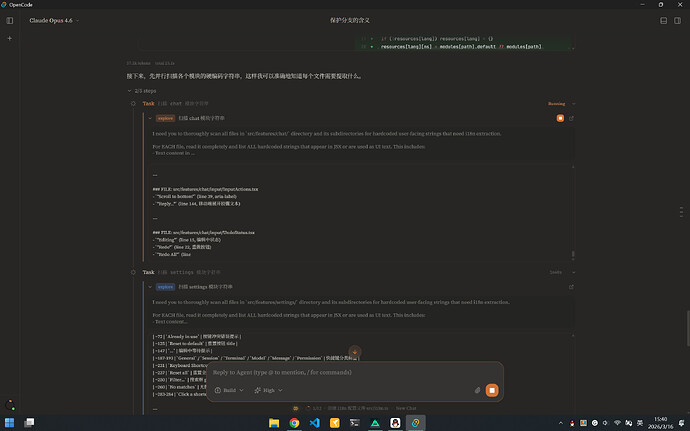Click the chat subtask output scrollbar
The width and height of the screenshot is (690, 431).
point(573,254)
